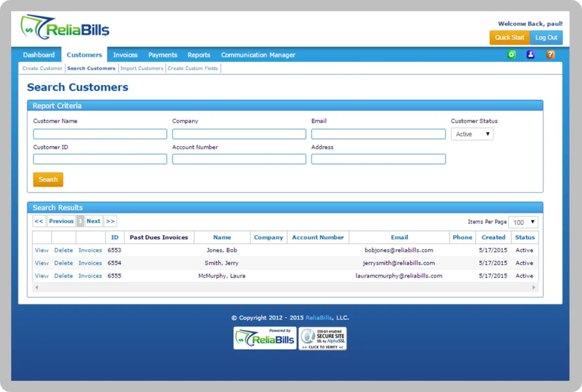
Task: Select page 1 in pagination
Action: coord(80,221)
